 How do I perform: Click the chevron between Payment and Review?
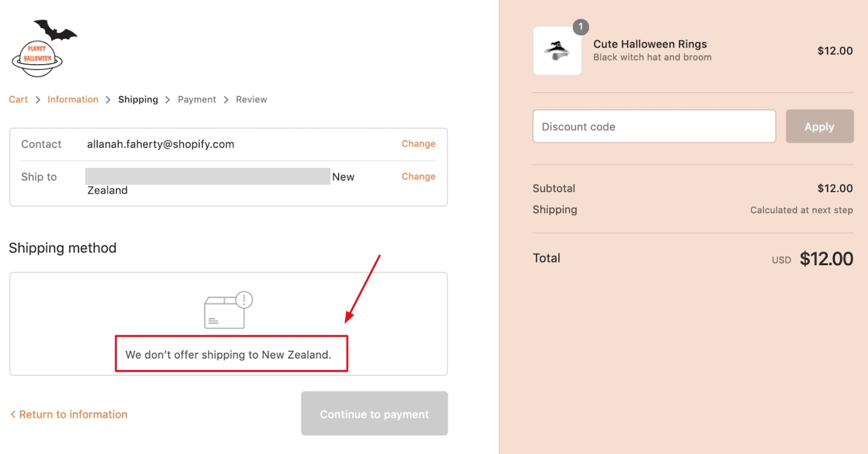(226, 100)
